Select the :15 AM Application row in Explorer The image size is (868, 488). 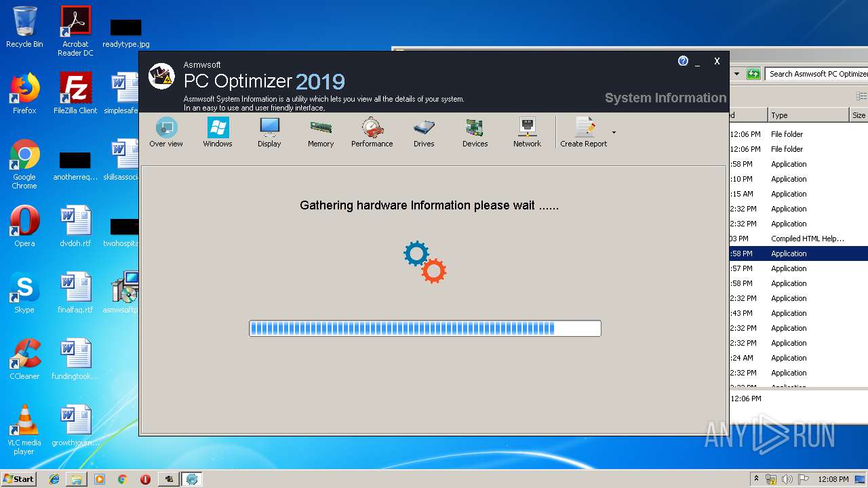799,194
